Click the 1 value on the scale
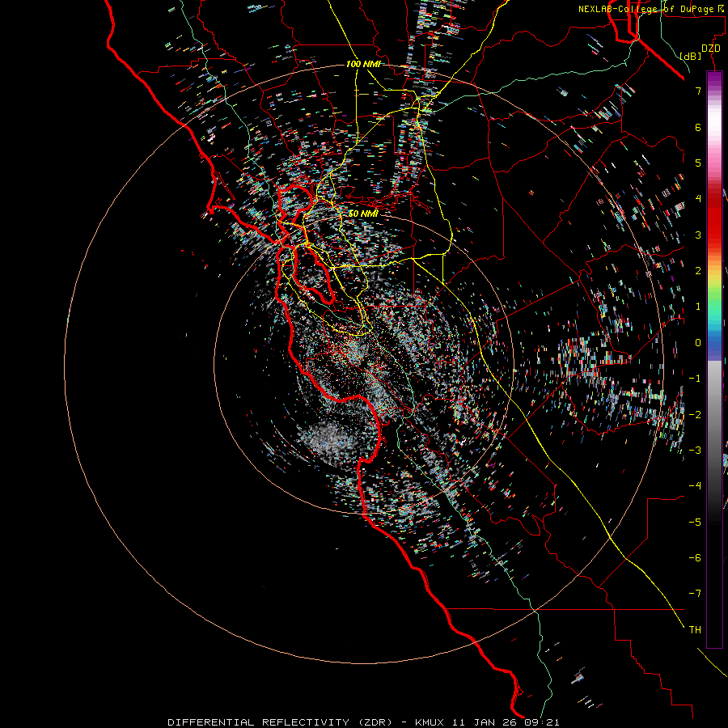 [698, 307]
